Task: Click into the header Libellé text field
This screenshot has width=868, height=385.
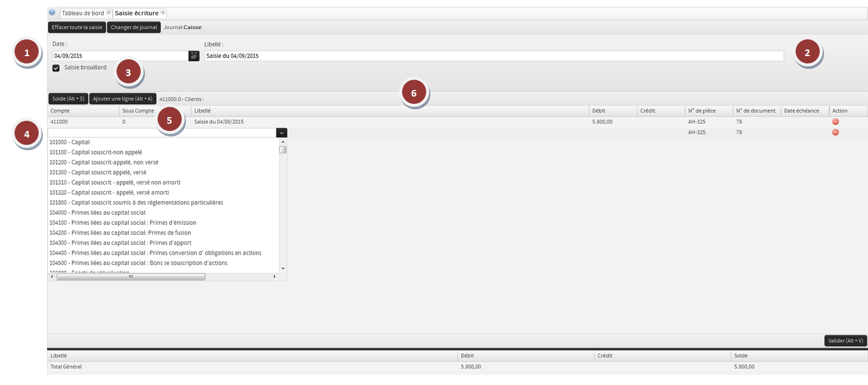Action: [494, 56]
